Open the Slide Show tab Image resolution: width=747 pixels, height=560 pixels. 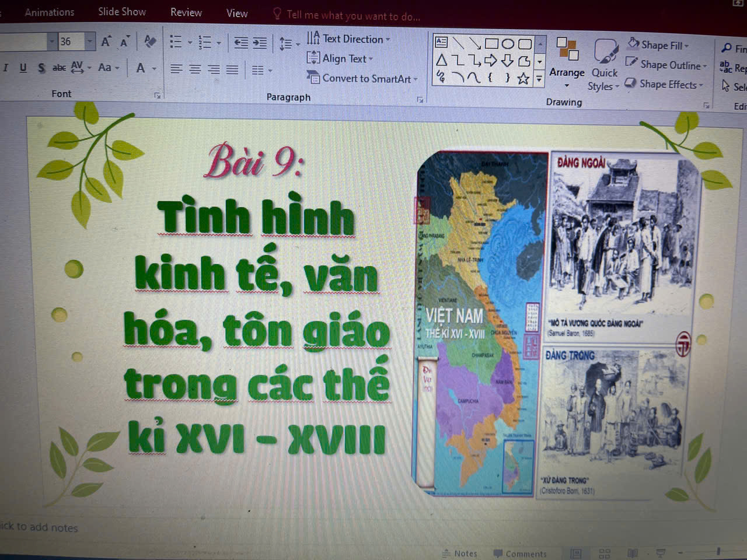tap(122, 12)
